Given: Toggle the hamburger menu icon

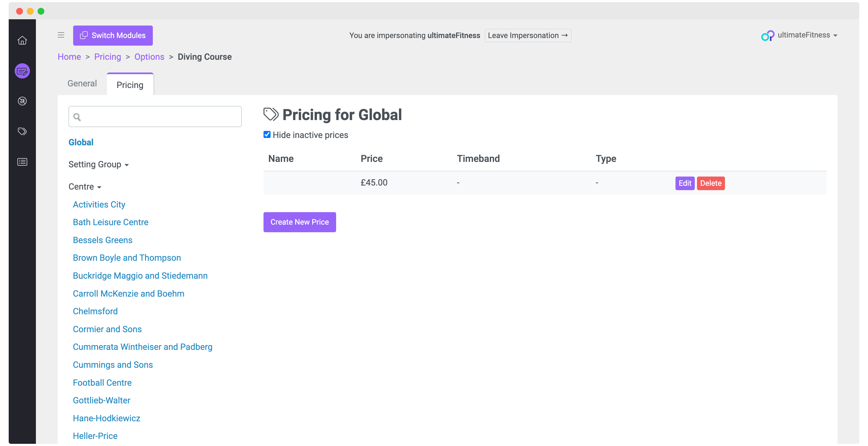Looking at the screenshot, I should (61, 35).
